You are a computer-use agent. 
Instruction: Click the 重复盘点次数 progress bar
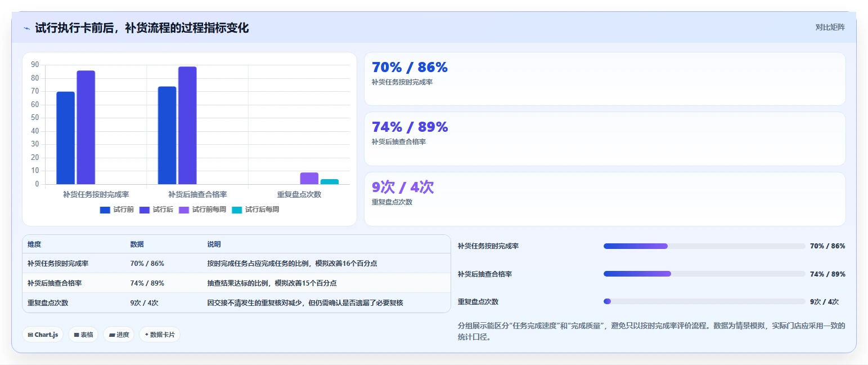[704, 301]
